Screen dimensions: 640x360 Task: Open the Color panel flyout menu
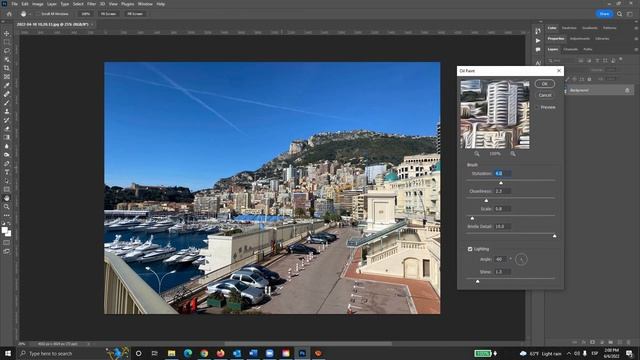click(636, 28)
